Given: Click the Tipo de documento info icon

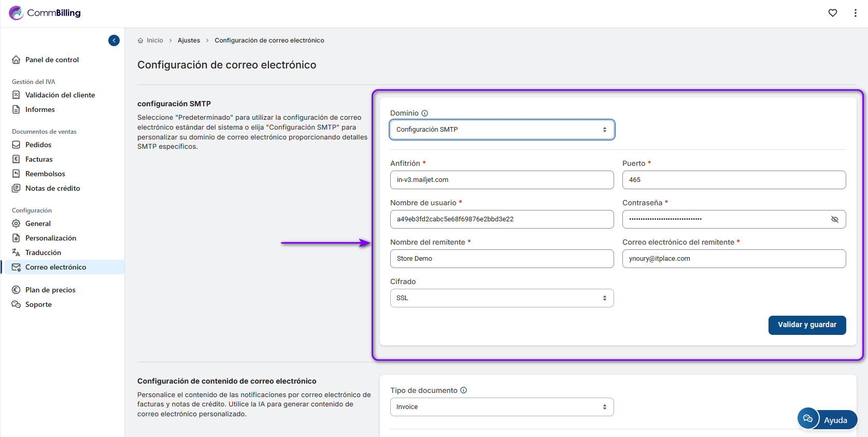Looking at the screenshot, I should click(464, 390).
